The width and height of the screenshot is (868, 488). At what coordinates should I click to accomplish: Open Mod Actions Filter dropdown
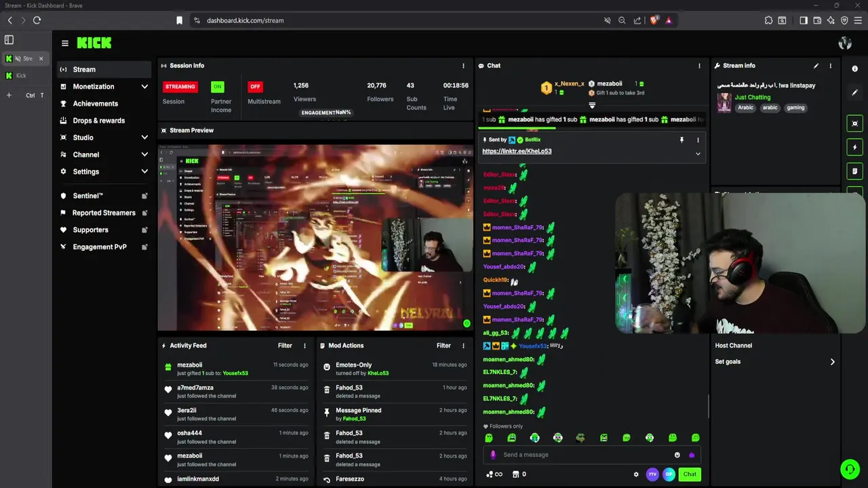point(443,346)
